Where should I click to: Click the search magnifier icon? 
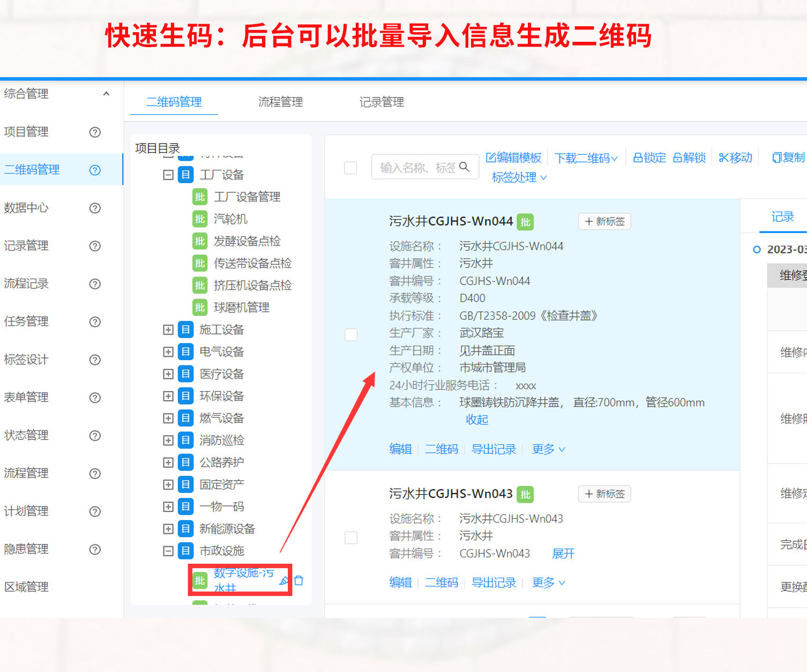464,167
